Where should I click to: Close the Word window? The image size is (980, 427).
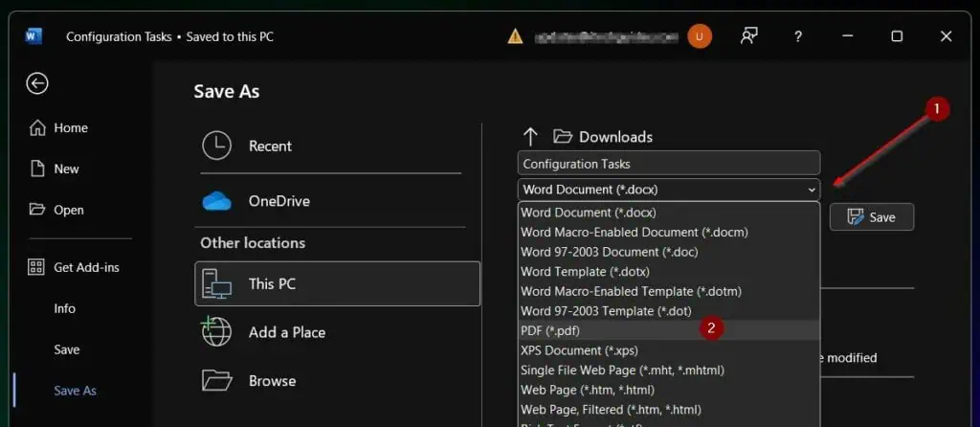(x=947, y=36)
